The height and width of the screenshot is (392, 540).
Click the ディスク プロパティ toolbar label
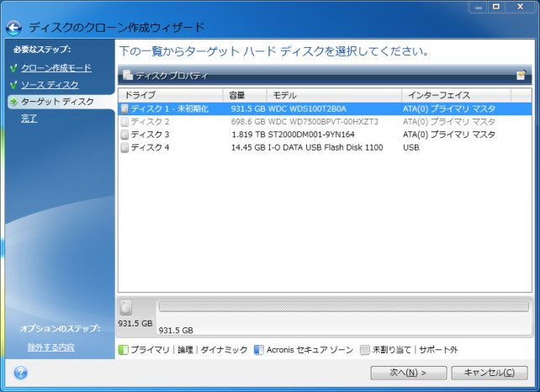(x=172, y=76)
